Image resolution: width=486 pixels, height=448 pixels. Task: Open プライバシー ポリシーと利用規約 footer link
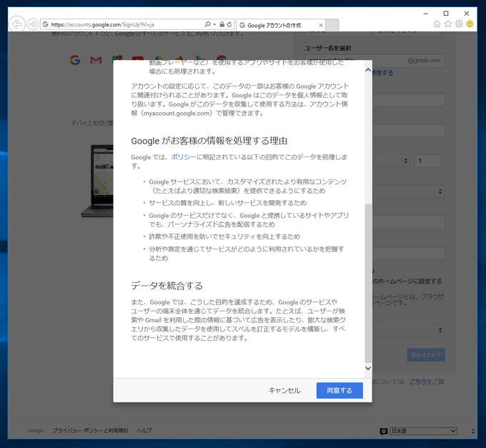90,430
